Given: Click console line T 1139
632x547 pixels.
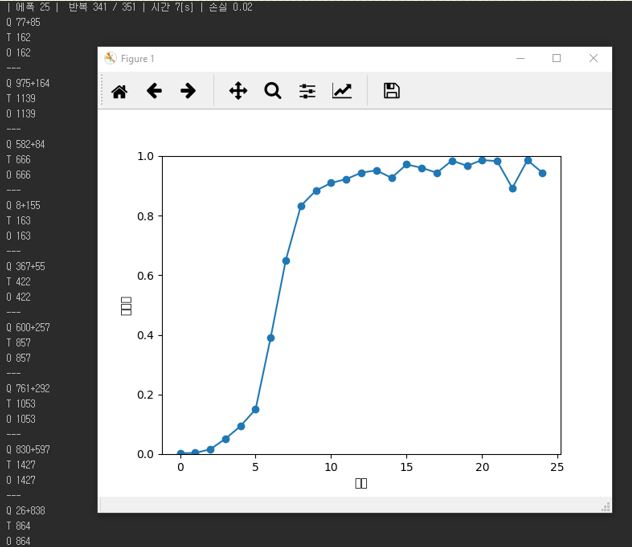Looking at the screenshot, I should coord(21,98).
